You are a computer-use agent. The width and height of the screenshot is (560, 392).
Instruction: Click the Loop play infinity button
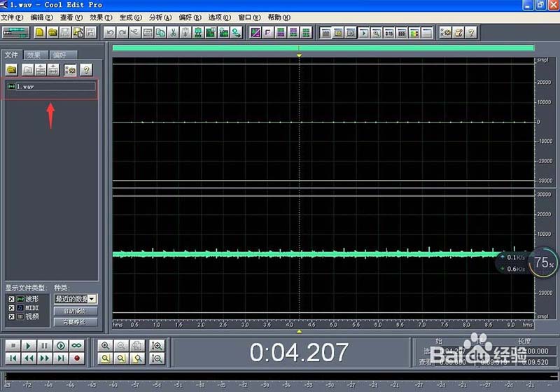pyautogui.click(x=76, y=346)
